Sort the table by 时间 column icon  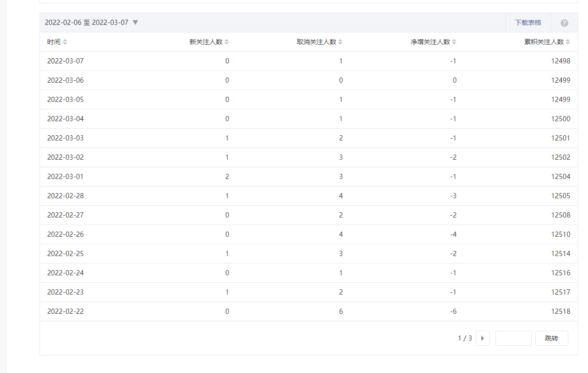[65, 42]
